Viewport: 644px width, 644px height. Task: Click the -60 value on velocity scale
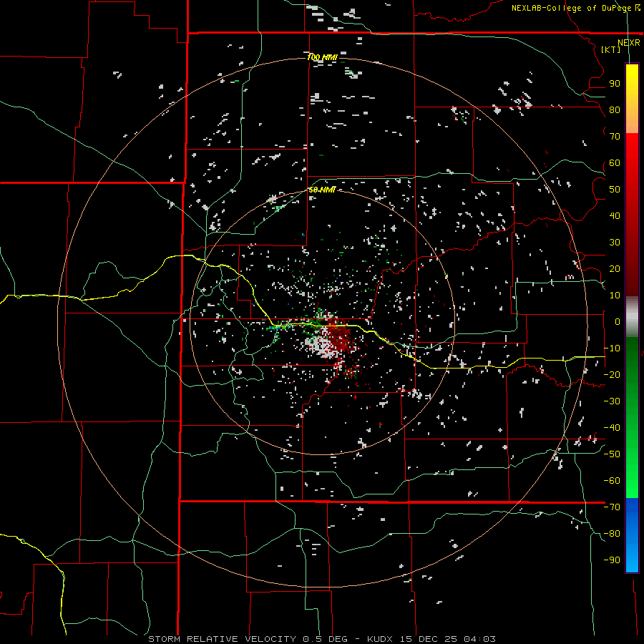[612, 481]
